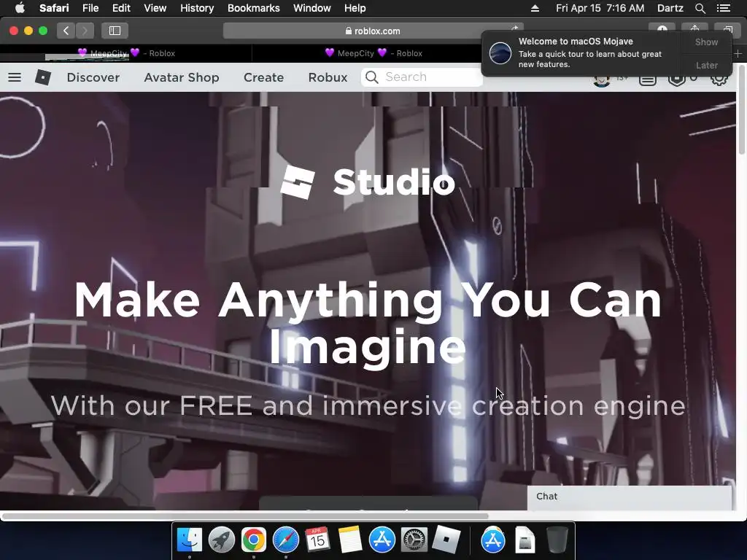Viewport: 747px width, 560px height.
Task: Open Finder from the Dock
Action: (189, 540)
